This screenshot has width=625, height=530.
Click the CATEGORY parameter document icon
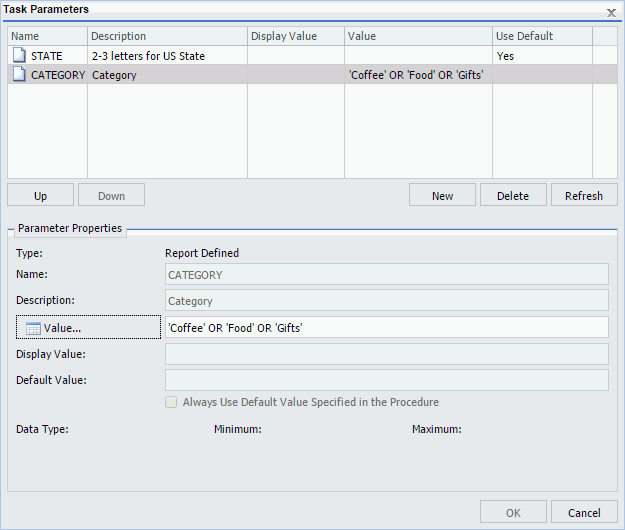pos(18,75)
